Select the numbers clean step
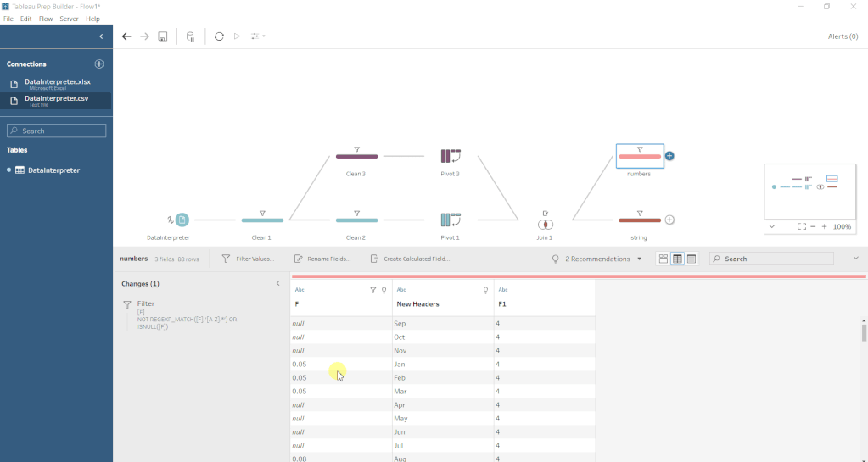Screen dimensions: 868x462 [640, 156]
